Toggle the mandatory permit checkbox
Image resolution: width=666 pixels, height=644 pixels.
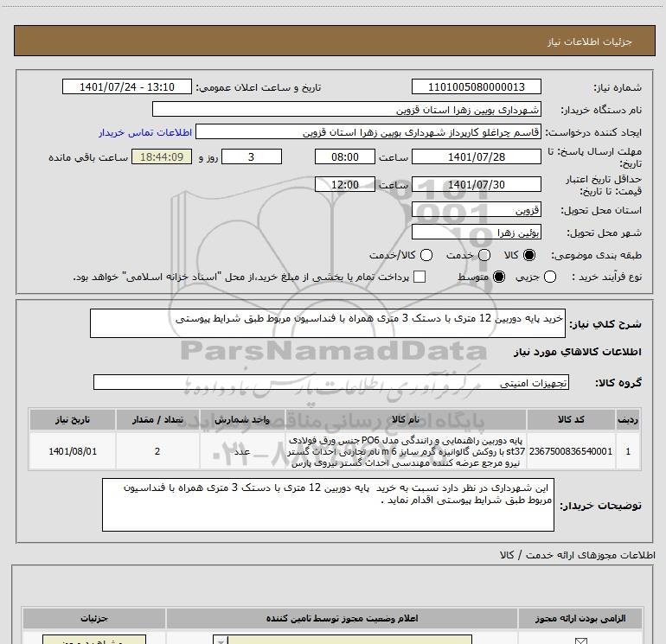[580, 641]
